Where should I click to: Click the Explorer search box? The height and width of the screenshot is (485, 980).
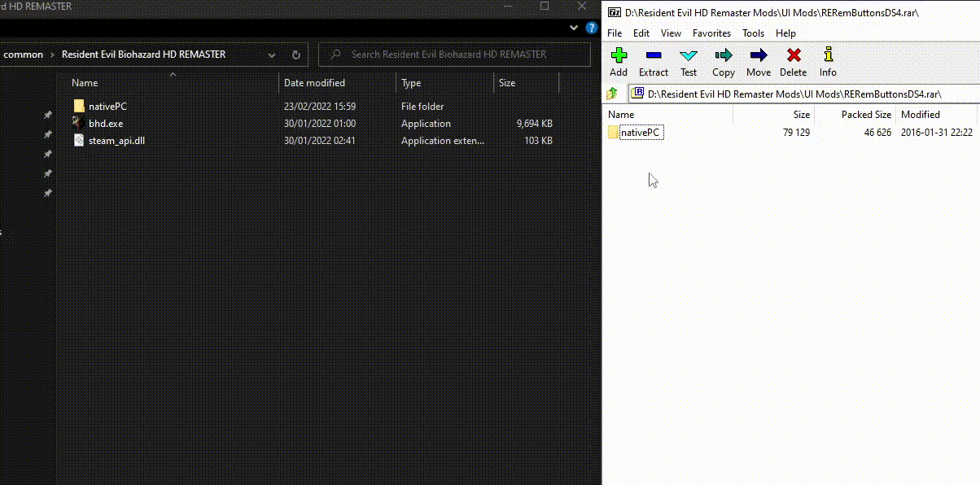tap(454, 55)
